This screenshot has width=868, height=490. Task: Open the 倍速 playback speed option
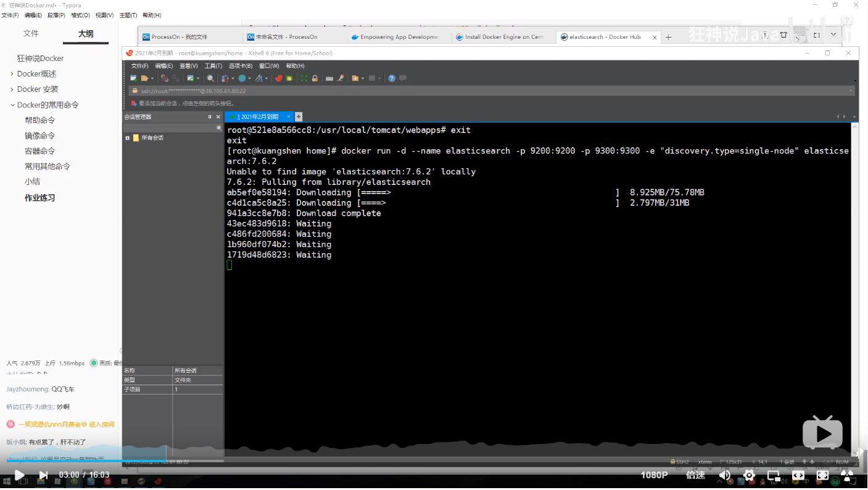tap(695, 475)
